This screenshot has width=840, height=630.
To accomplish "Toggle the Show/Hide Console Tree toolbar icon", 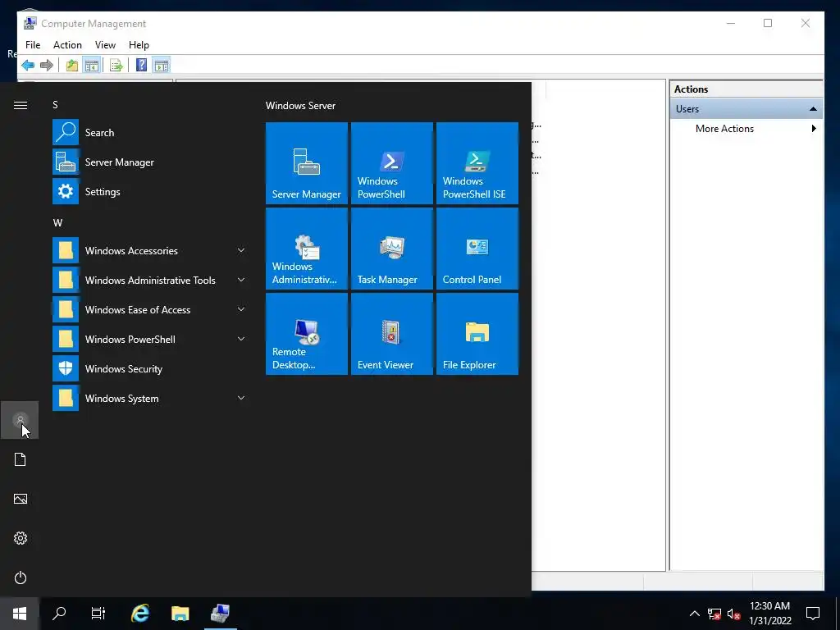I will click(92, 66).
